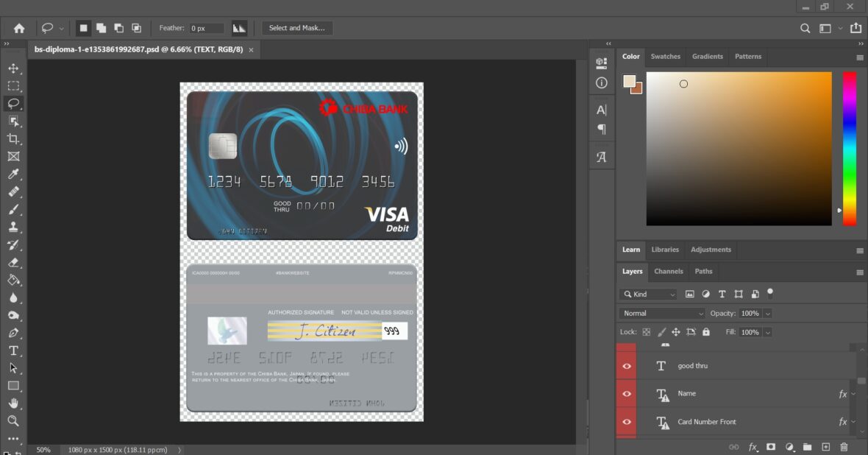The height and width of the screenshot is (455, 868).
Task: Select the Hand tool
Action: [13, 403]
